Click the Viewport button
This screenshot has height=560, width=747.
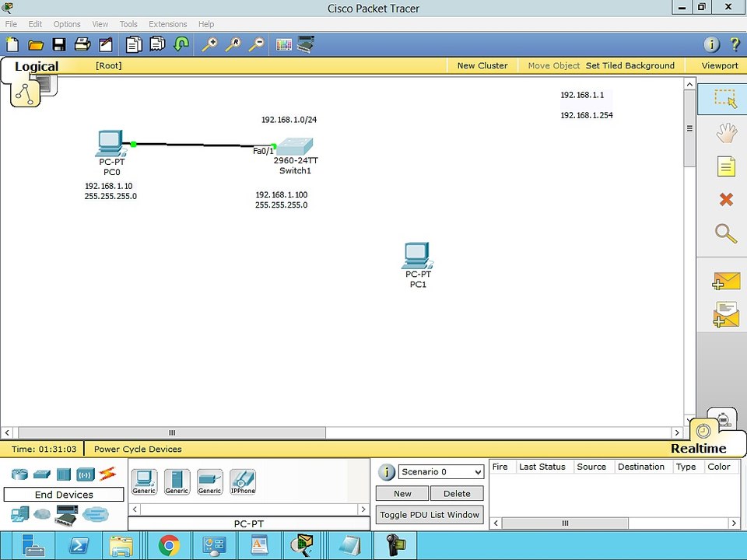coord(719,65)
